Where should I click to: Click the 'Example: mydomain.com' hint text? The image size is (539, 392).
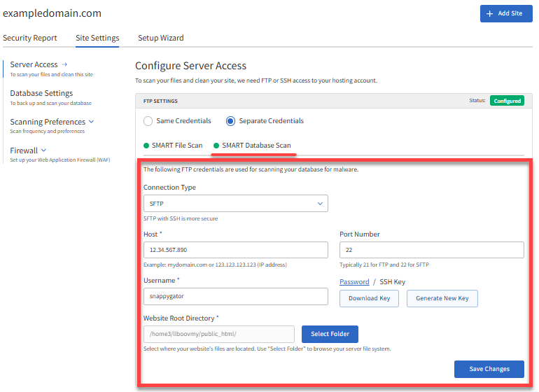coord(215,265)
